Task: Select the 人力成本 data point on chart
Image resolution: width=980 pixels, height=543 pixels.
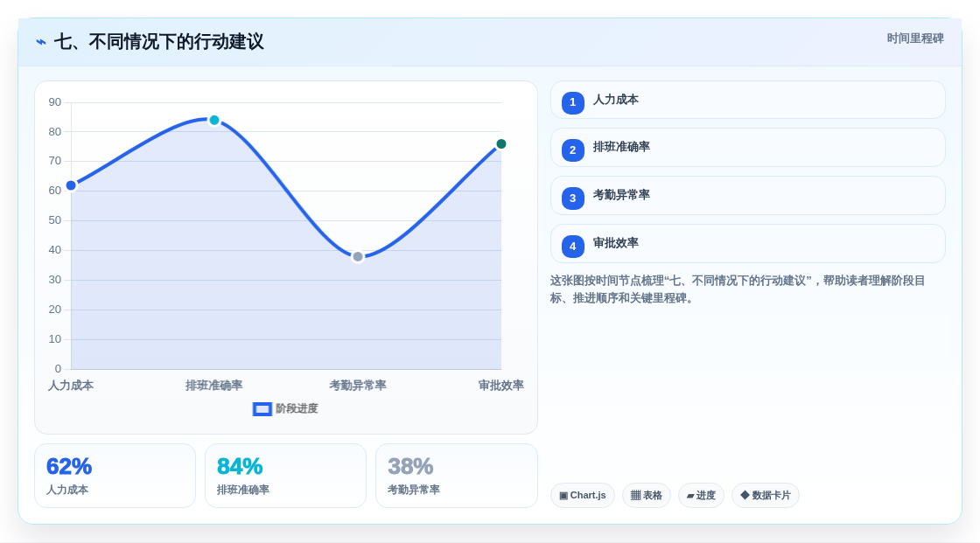Action: tap(71, 185)
